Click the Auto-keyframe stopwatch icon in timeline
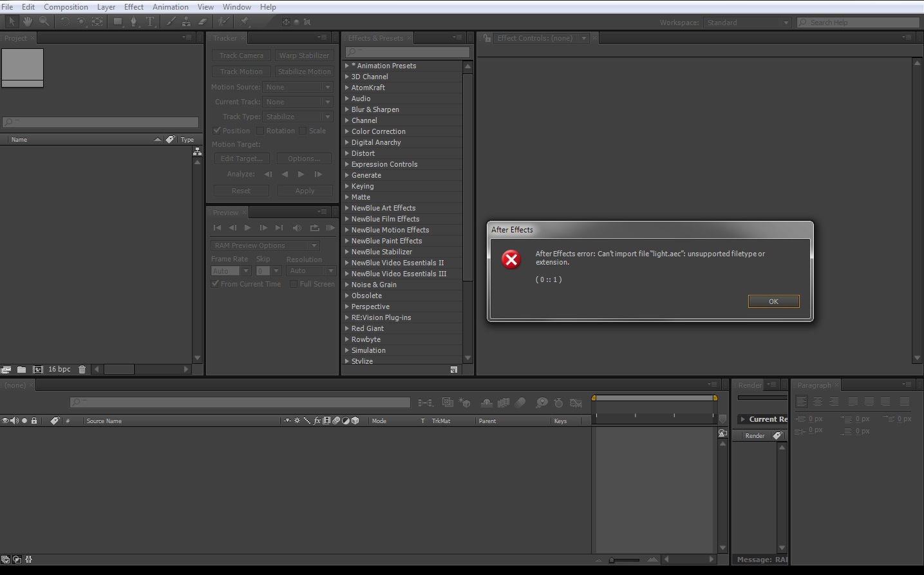The height and width of the screenshot is (575, 924). click(x=558, y=402)
